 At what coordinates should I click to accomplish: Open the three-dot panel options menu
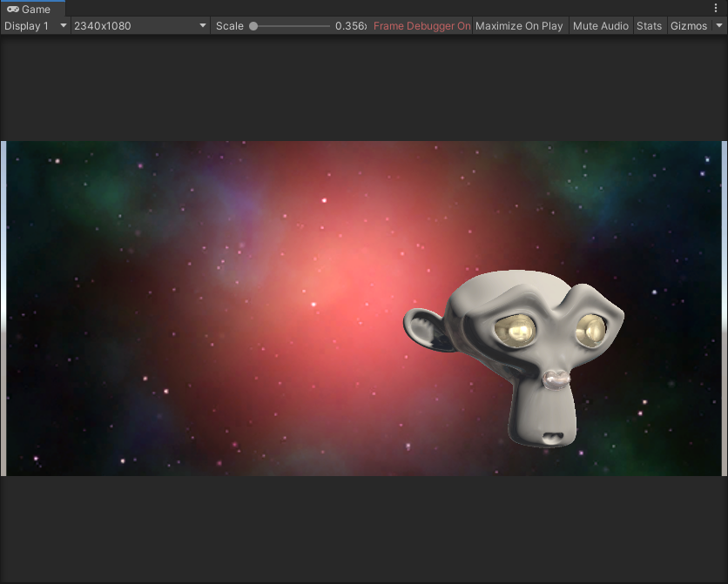716,9
